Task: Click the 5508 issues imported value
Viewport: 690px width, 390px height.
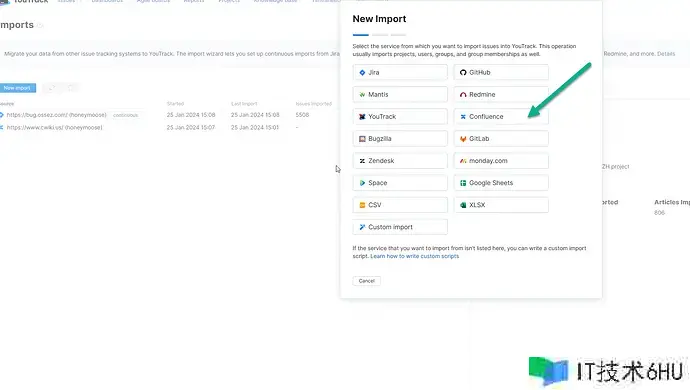Action: pos(302,115)
